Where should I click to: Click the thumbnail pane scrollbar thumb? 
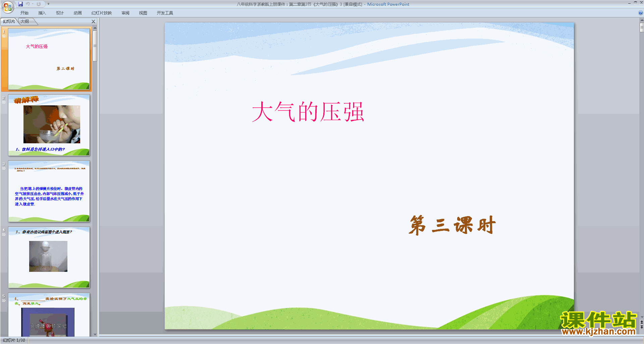click(95, 46)
